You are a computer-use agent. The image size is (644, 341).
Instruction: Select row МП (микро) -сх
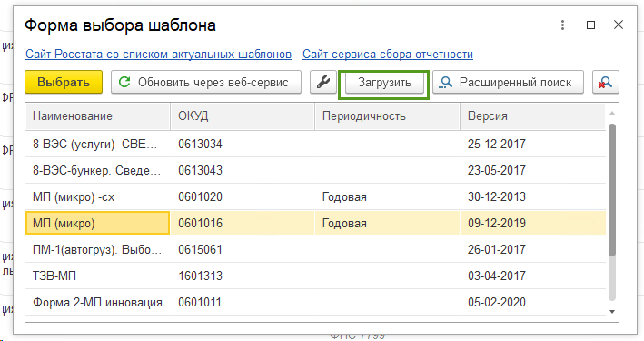315,196
